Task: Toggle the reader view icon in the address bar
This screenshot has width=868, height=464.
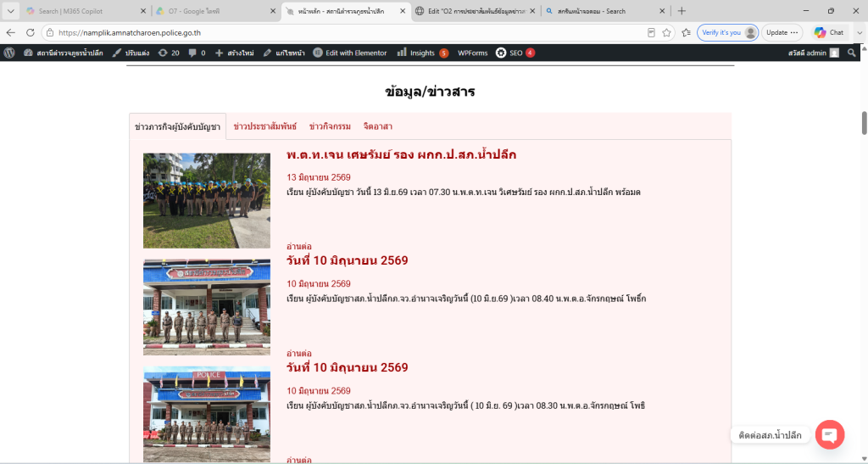Action: tap(651, 33)
